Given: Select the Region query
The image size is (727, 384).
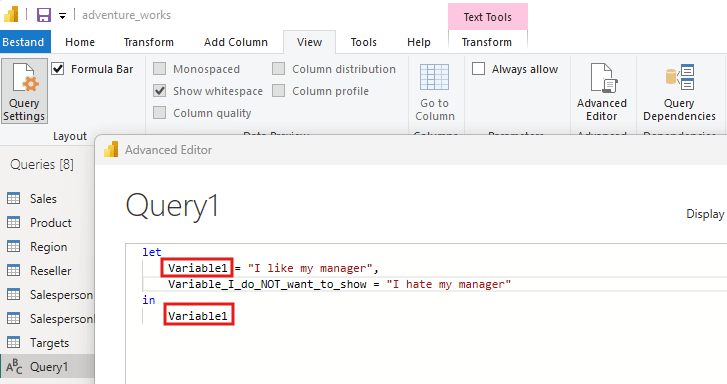Looking at the screenshot, I should (x=49, y=247).
